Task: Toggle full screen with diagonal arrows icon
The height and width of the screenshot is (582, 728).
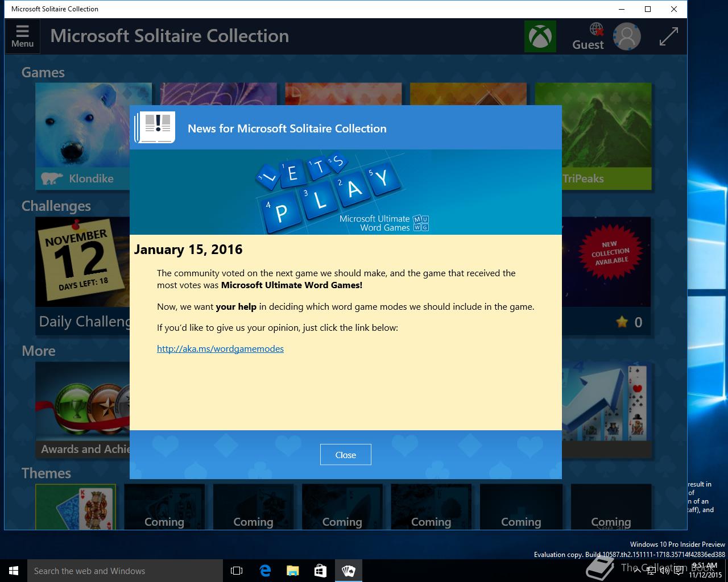Action: [x=668, y=36]
